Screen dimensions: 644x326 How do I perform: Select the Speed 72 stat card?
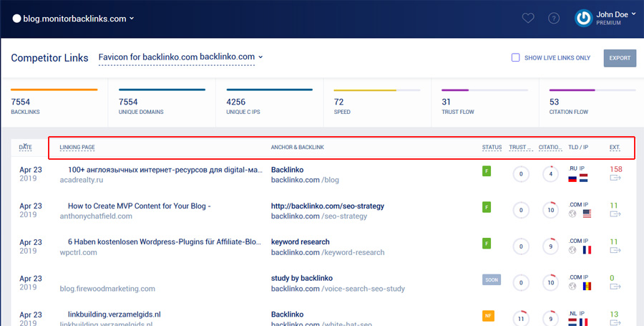point(377,102)
